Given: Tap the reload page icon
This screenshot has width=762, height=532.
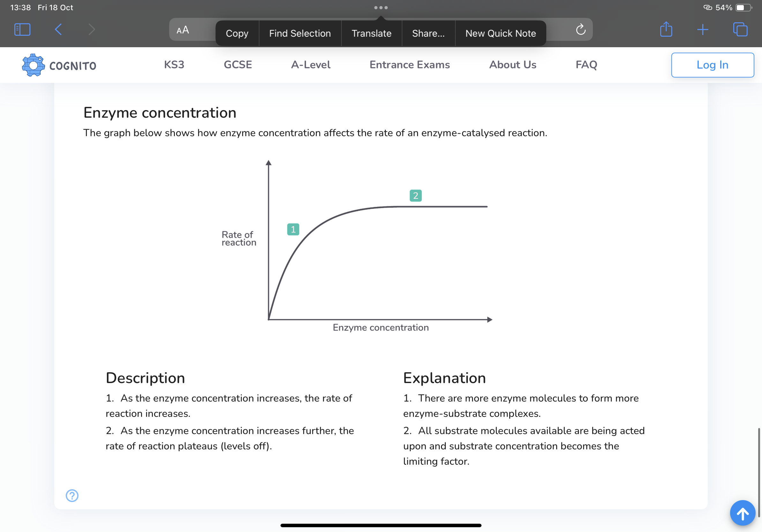Looking at the screenshot, I should tap(580, 30).
